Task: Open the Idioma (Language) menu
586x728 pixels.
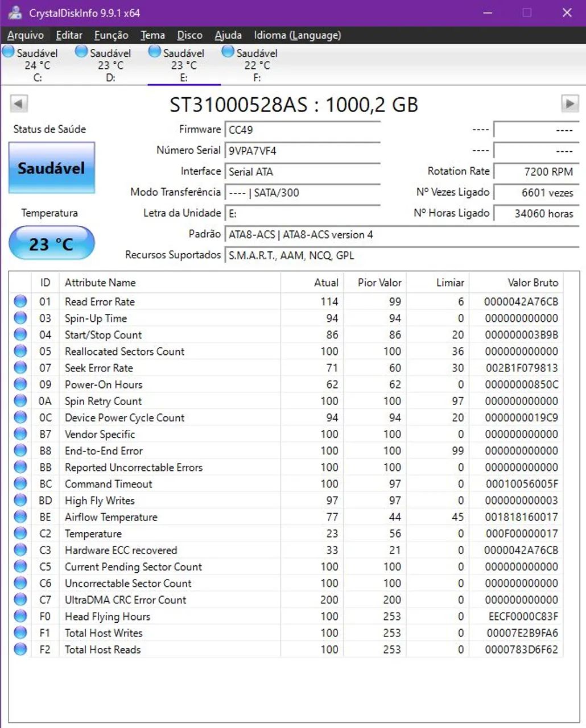Action: (x=298, y=35)
